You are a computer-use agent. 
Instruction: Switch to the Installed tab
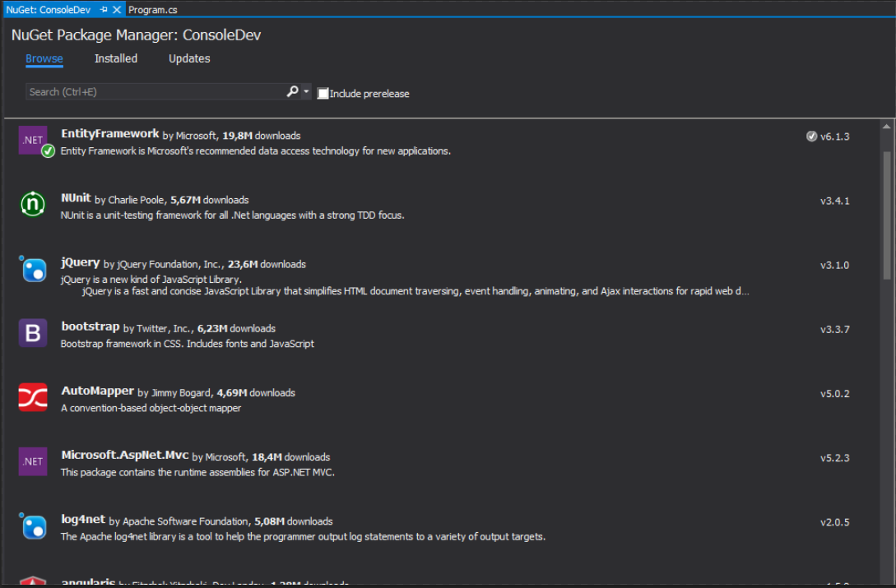116,58
